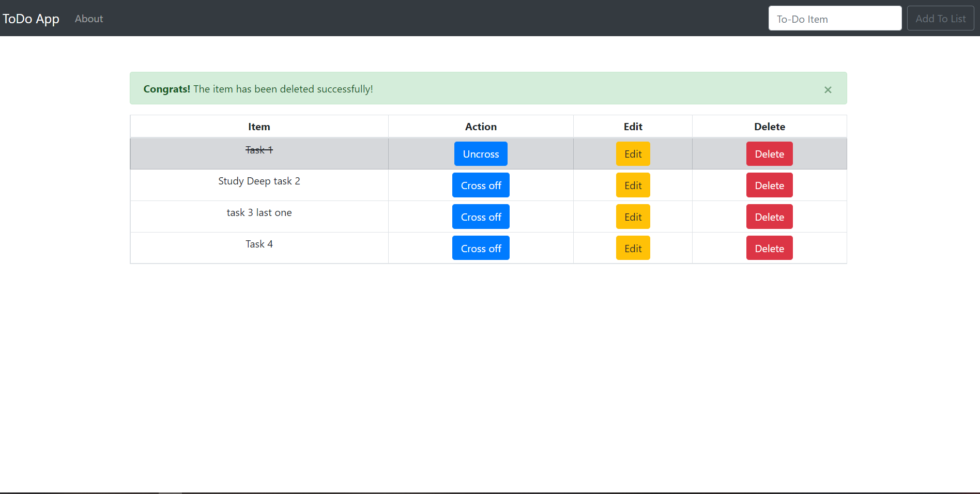Open the About page
The height and width of the screenshot is (494, 980).
click(88, 19)
